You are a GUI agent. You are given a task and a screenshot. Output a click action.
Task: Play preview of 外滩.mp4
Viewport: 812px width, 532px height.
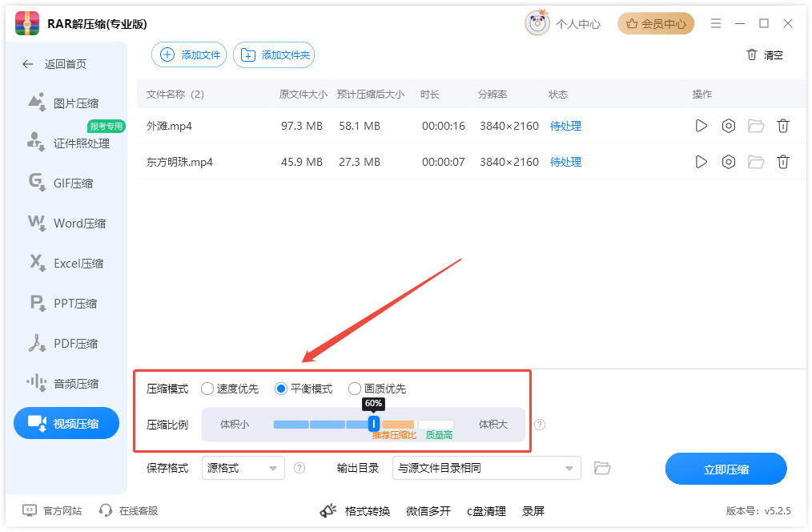(701, 126)
